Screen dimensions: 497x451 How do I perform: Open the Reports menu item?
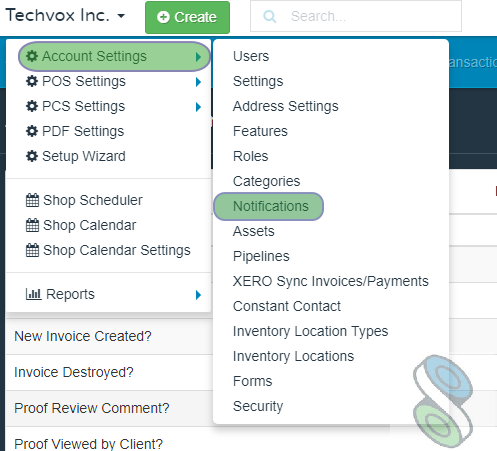pos(109,294)
